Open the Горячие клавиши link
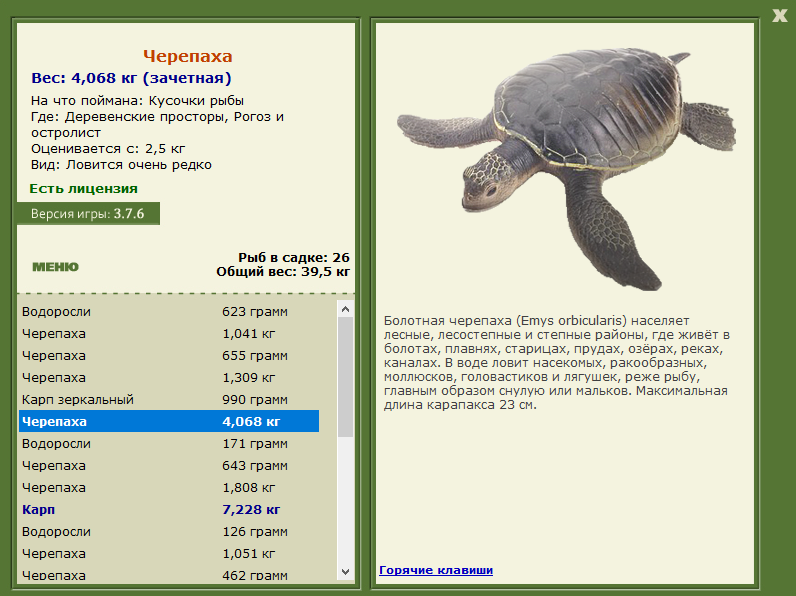Screen dimensions: 796x596 coord(436,570)
